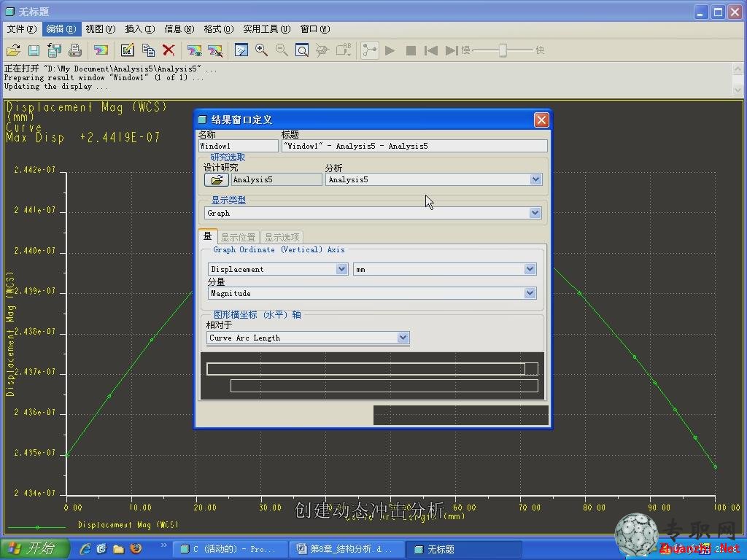This screenshot has width=747, height=560.
Task: Open the 格式 menu
Action: coord(219,29)
